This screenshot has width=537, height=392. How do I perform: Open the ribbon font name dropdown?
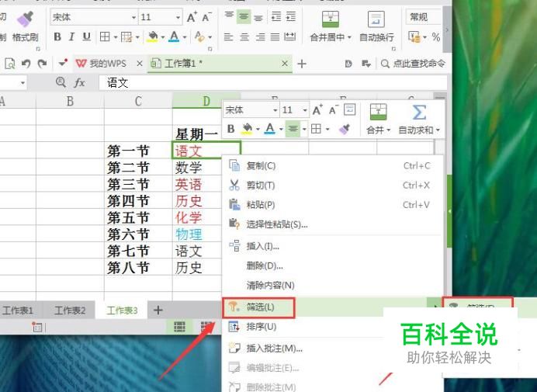click(x=133, y=17)
